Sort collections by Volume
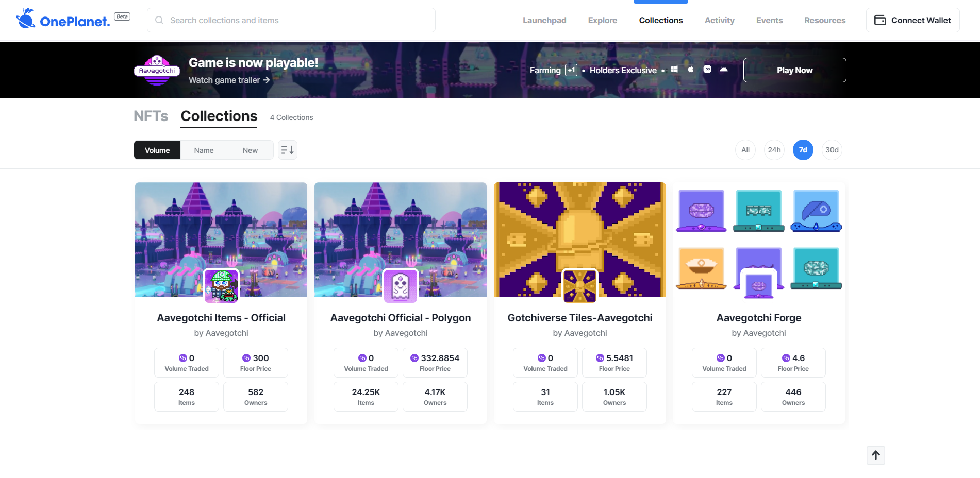980x478 pixels. (x=157, y=150)
